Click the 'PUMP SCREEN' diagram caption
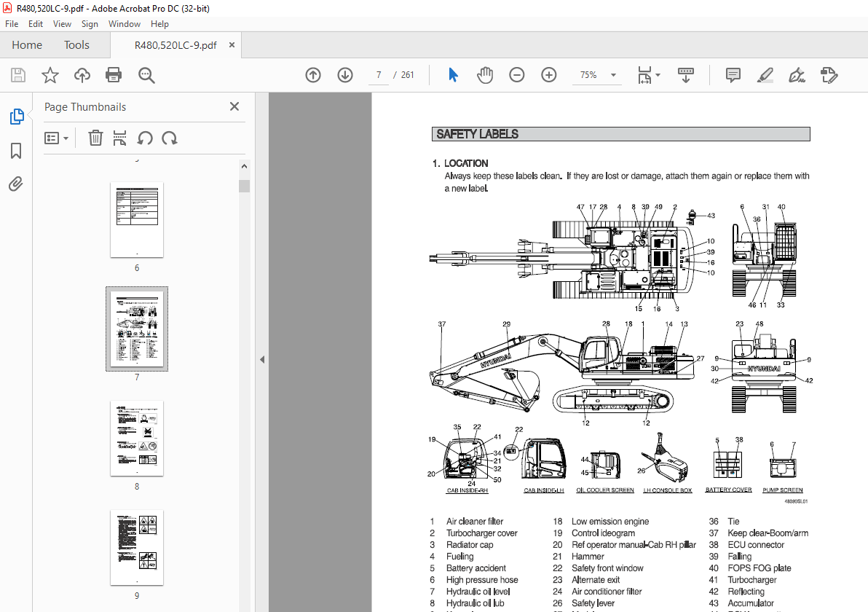 point(782,490)
